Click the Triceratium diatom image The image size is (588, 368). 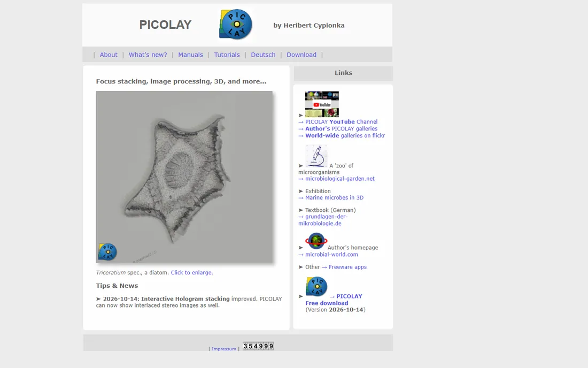[184, 177]
